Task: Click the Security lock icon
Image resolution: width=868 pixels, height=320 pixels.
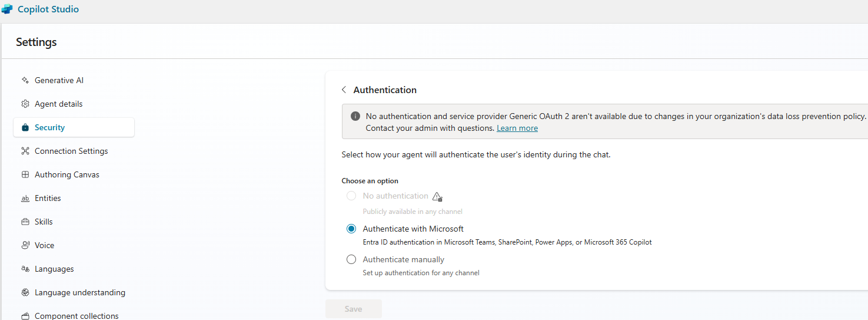Action: pos(25,127)
